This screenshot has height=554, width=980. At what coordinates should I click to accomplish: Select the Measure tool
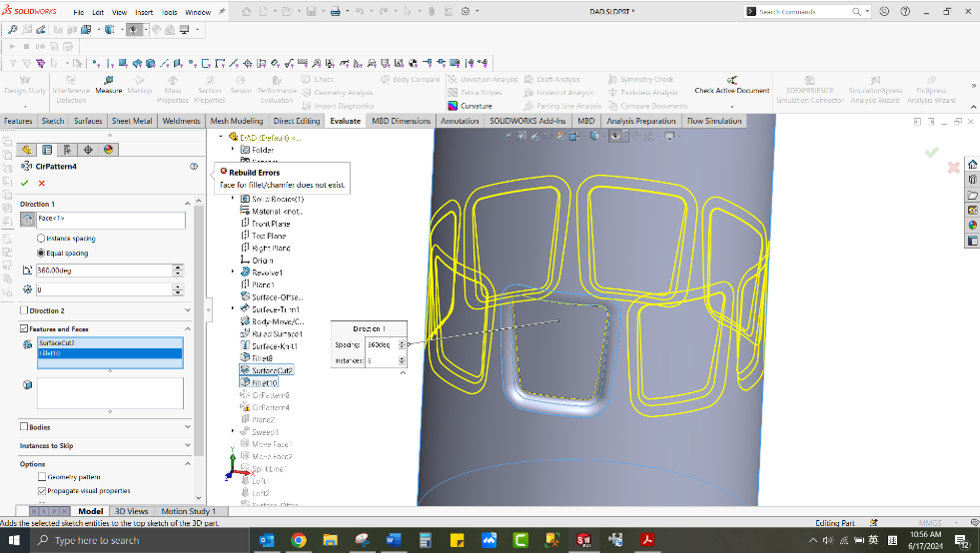[x=109, y=85]
